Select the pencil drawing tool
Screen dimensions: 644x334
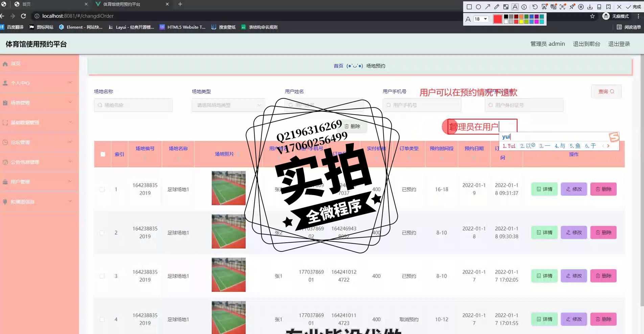tap(497, 7)
